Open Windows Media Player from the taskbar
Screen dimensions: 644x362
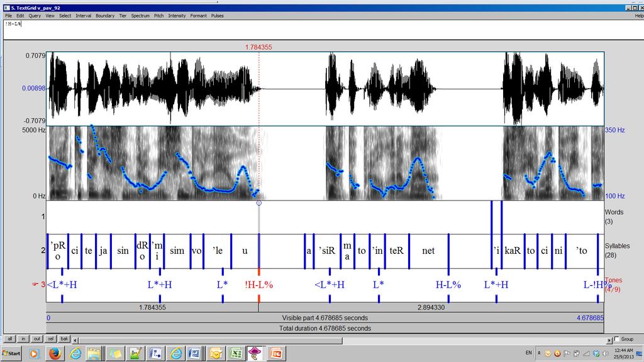pyautogui.click(x=34, y=353)
